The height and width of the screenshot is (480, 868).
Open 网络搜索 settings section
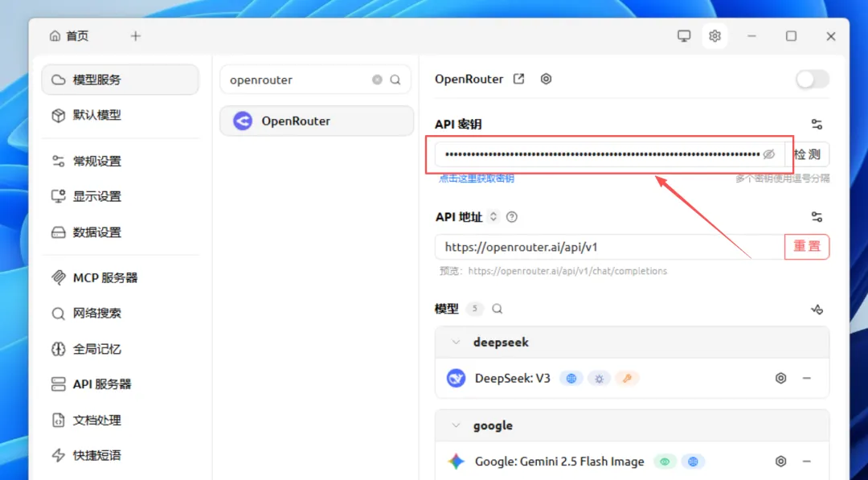pos(120,314)
